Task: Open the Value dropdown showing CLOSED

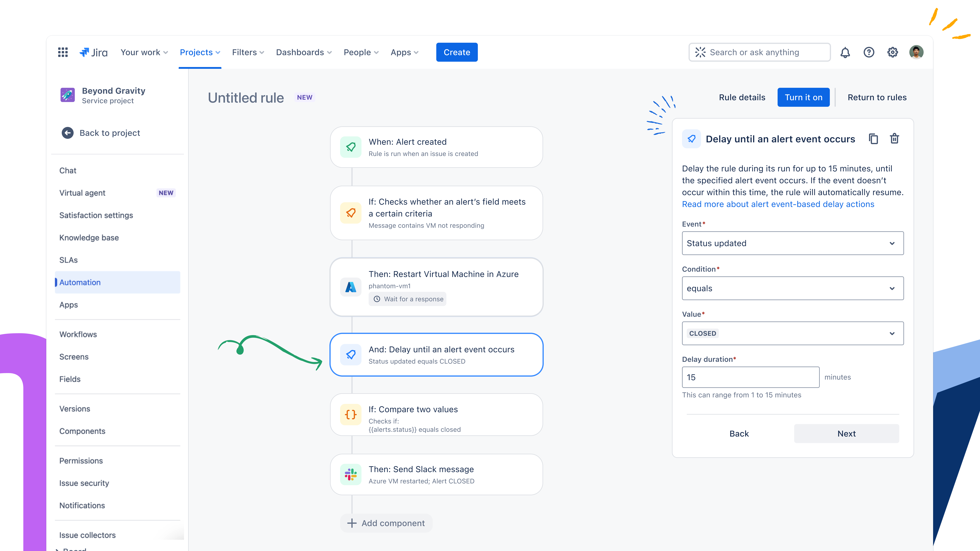Action: 792,333
